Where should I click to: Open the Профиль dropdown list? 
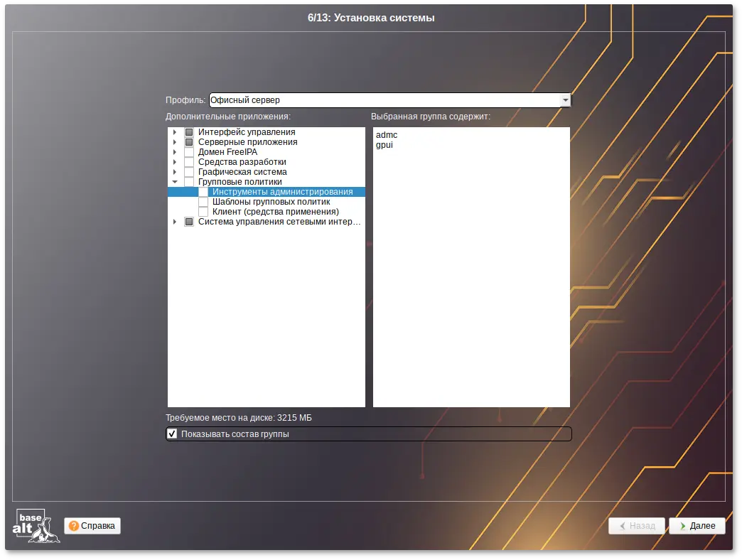[566, 100]
